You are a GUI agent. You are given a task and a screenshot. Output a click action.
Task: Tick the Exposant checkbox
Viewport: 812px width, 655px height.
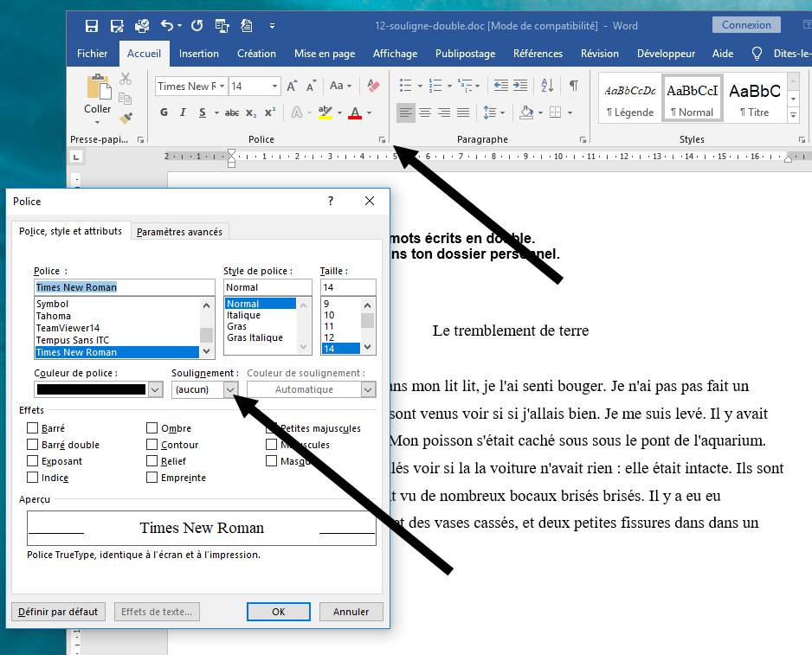(x=33, y=461)
